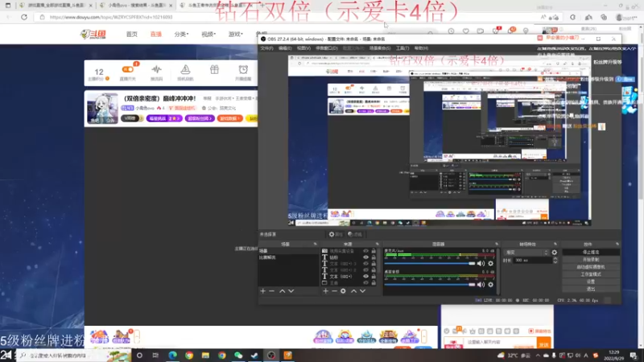The image size is (644, 362).
Task: Toggle visibility of video capture device source
Action: (x=365, y=251)
